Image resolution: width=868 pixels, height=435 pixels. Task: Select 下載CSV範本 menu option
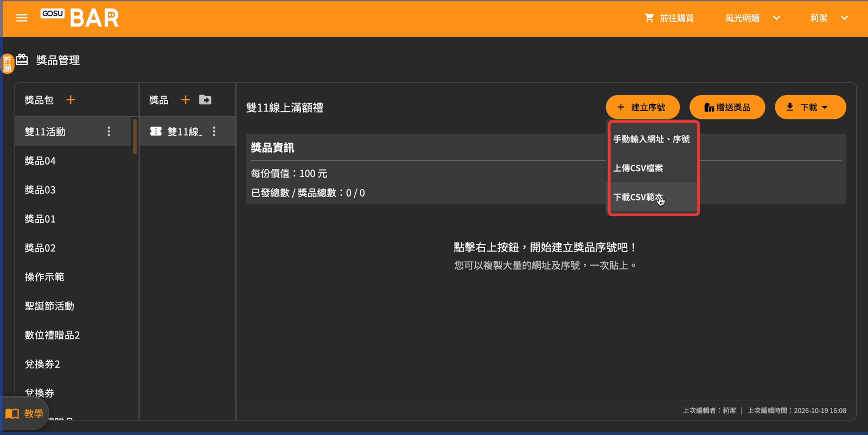click(653, 197)
